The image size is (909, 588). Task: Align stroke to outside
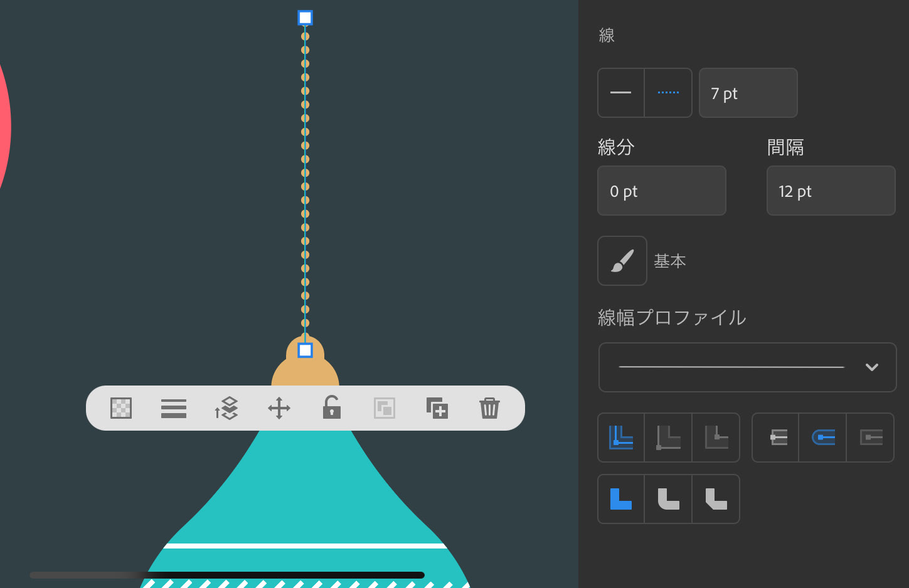716,438
